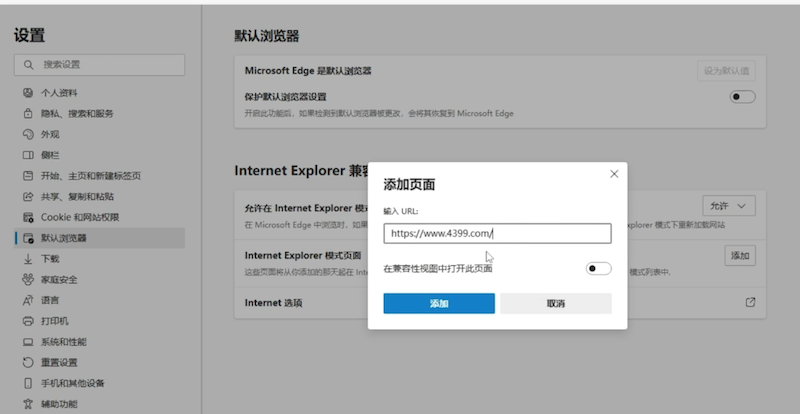Enable 保护默认浏览器设置 toggle
Image resolution: width=800 pixels, height=414 pixels.
point(742,97)
